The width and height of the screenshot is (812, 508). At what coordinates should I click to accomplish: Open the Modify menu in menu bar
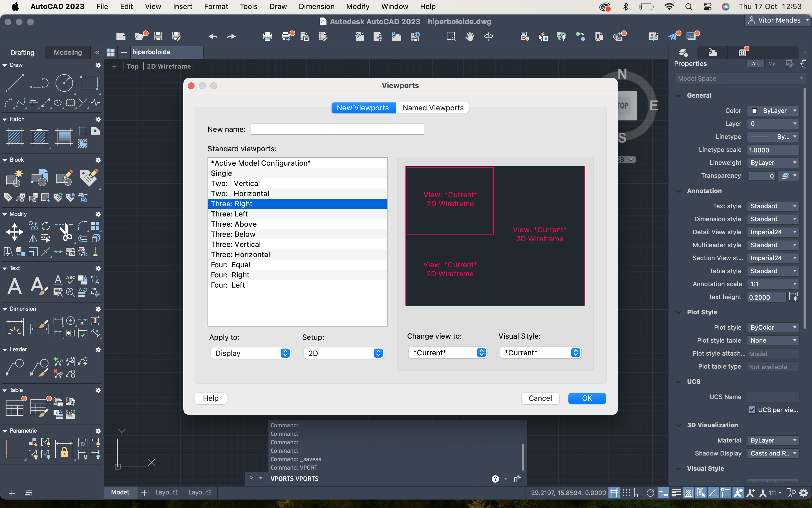click(357, 6)
